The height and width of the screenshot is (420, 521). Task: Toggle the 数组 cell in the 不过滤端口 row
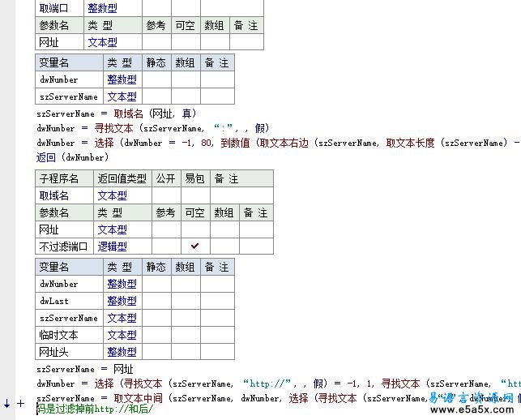(224, 246)
